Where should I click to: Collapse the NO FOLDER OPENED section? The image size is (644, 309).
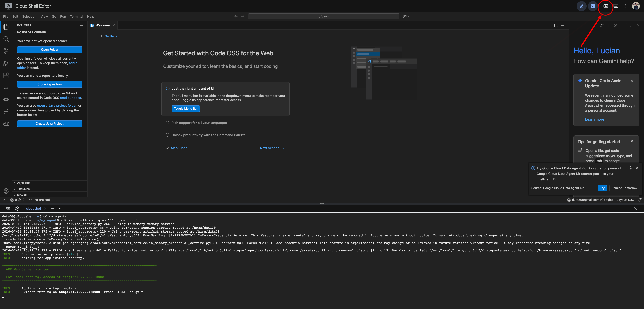pos(50,32)
